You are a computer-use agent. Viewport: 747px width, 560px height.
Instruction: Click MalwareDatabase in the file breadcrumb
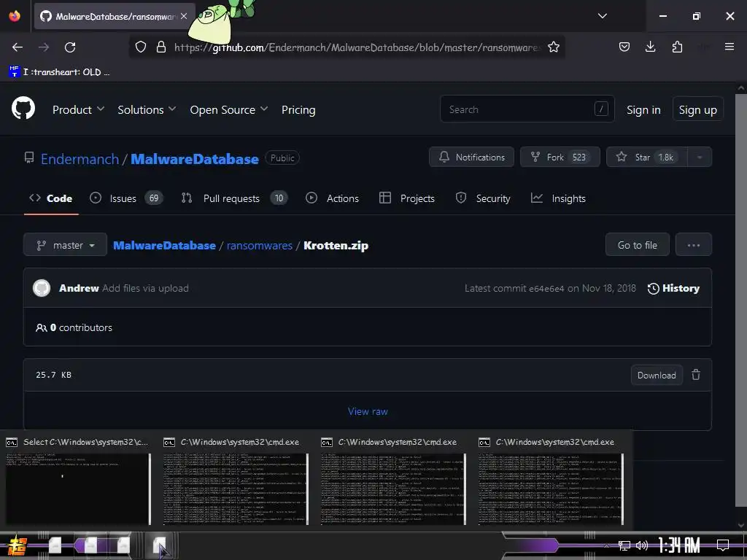click(x=164, y=246)
